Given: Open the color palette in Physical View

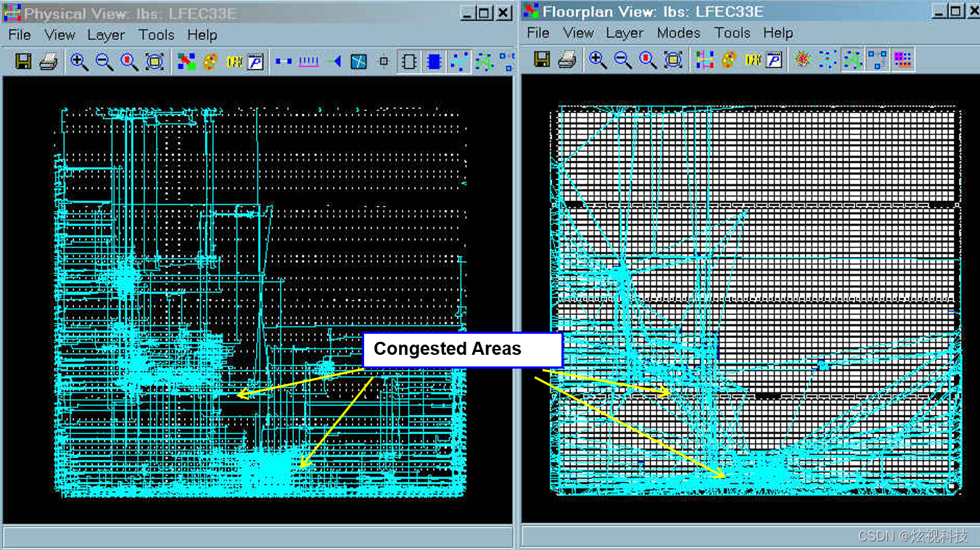Looking at the screenshot, I should [x=210, y=62].
